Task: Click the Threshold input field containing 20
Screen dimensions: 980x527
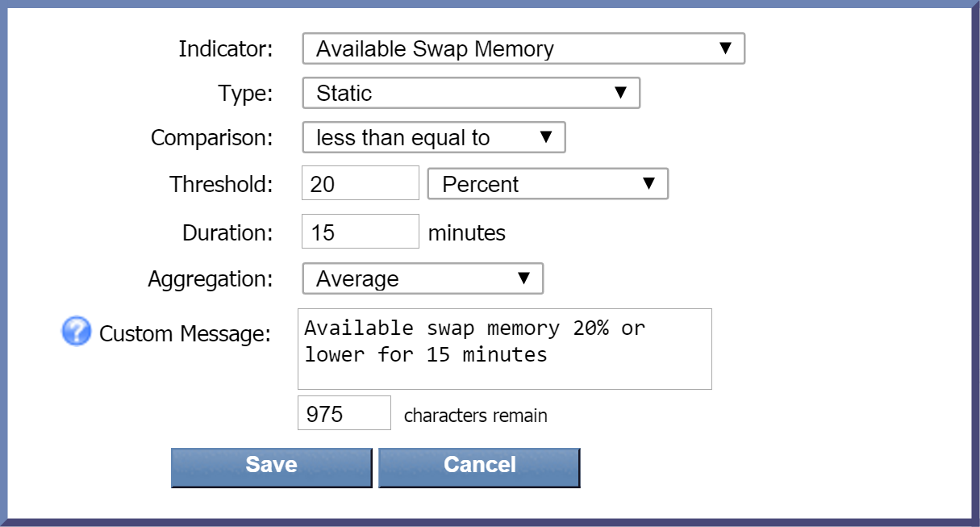Action: [x=361, y=183]
